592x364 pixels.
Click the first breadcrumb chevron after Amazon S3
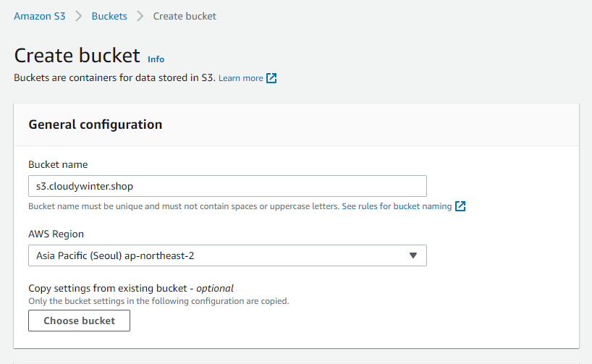(x=78, y=16)
